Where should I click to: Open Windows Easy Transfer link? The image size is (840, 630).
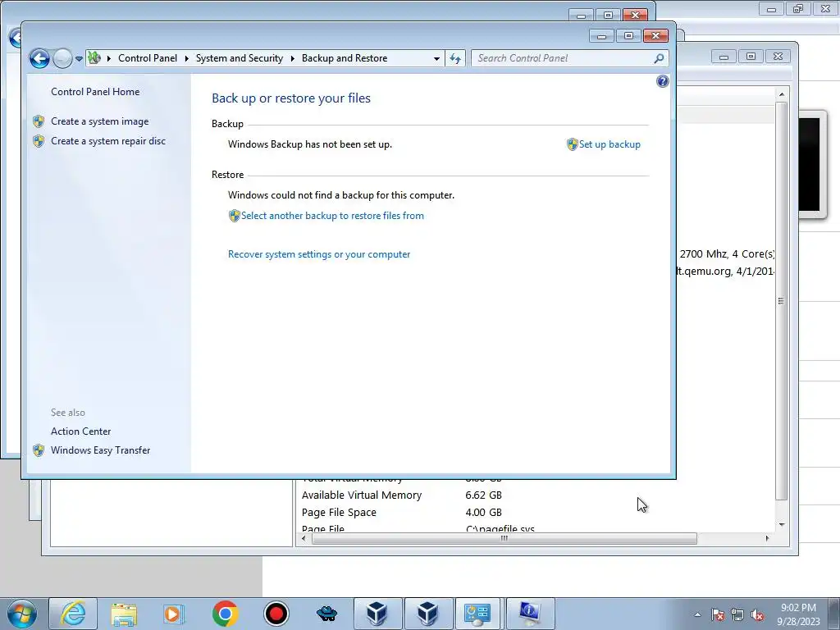(x=100, y=450)
